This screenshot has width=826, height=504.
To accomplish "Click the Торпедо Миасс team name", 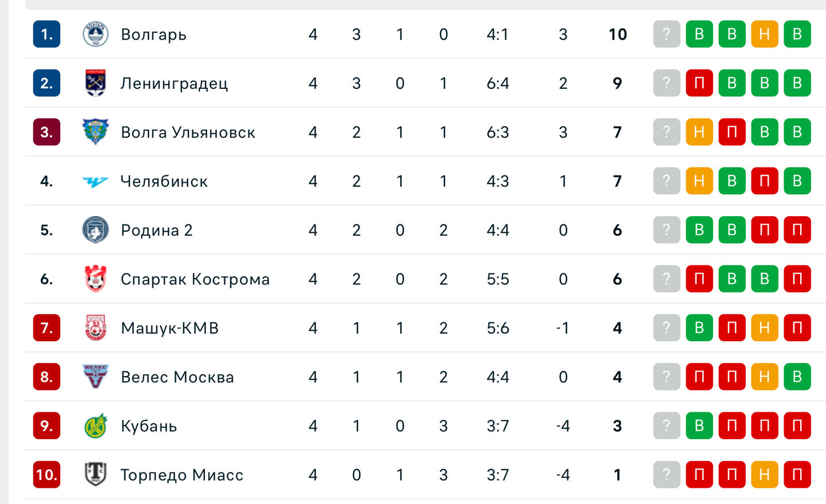I will pyautogui.click(x=182, y=475).
